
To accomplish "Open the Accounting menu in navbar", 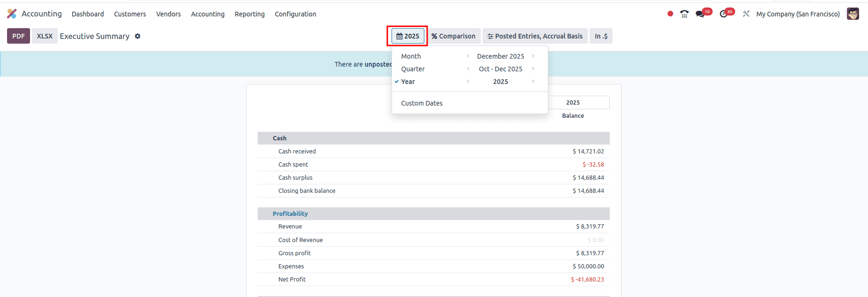I will 207,14.
